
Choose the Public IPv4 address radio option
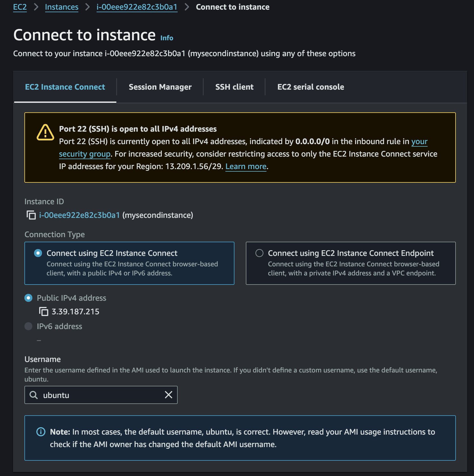point(28,298)
